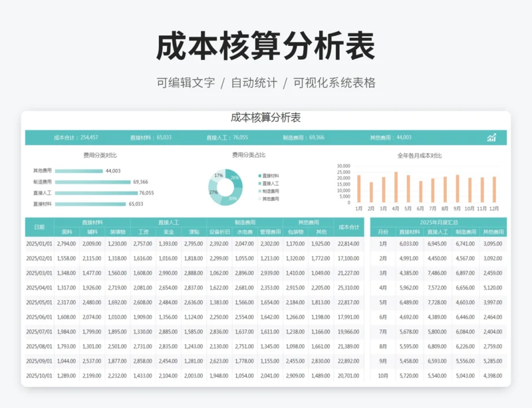532x408 pixels.
Task: Click total cost cell 20,701.00
Action: click(x=348, y=376)
